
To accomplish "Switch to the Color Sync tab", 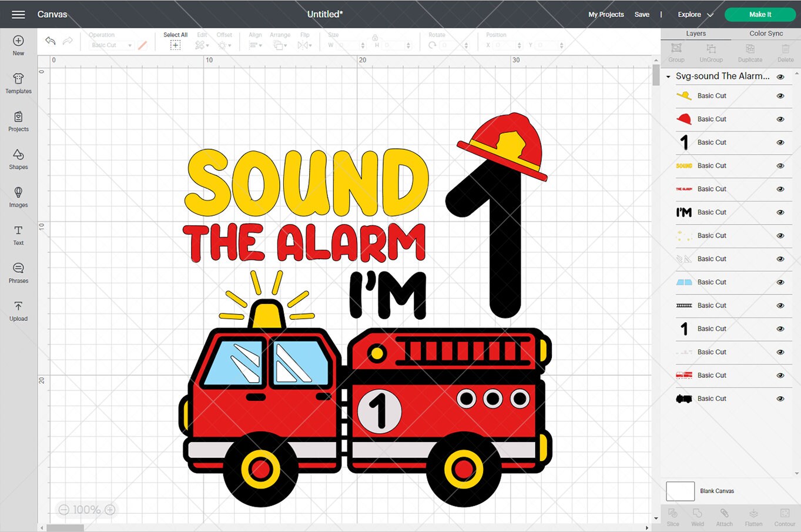I will click(x=766, y=34).
